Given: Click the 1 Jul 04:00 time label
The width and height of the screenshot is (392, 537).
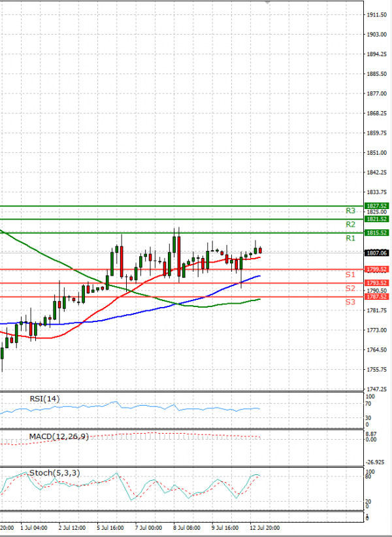Looking at the screenshot, I should pos(33,528).
